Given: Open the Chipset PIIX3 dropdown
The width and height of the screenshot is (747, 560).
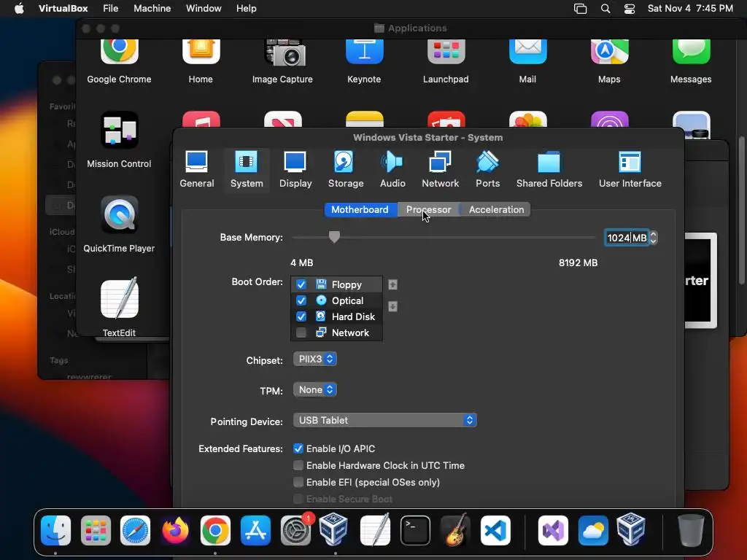Looking at the screenshot, I should pyautogui.click(x=315, y=359).
